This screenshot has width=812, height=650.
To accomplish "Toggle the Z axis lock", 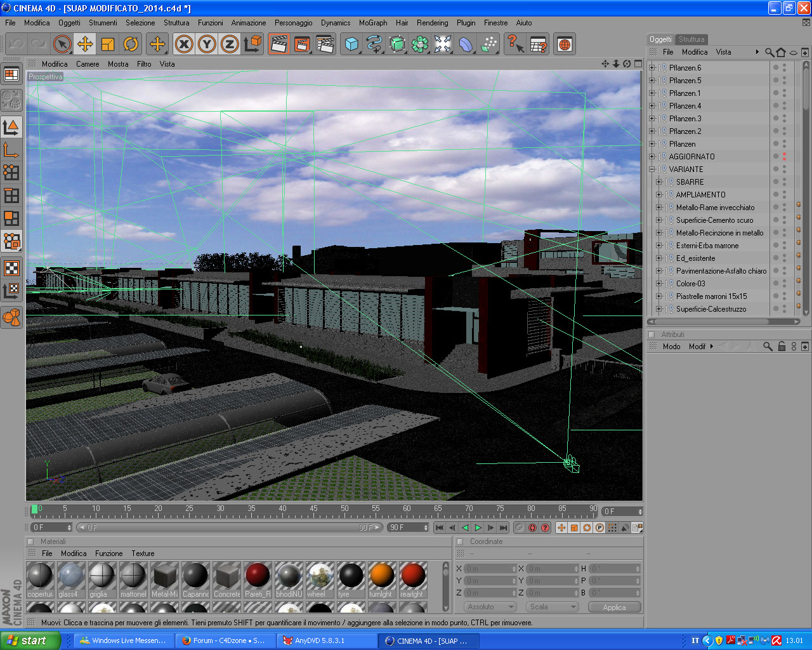I will coord(230,44).
